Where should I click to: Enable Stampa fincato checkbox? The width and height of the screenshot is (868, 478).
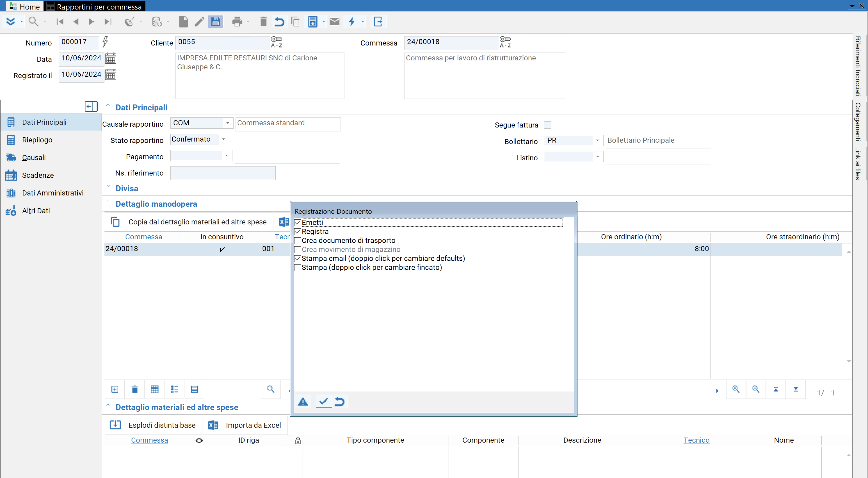(x=298, y=268)
